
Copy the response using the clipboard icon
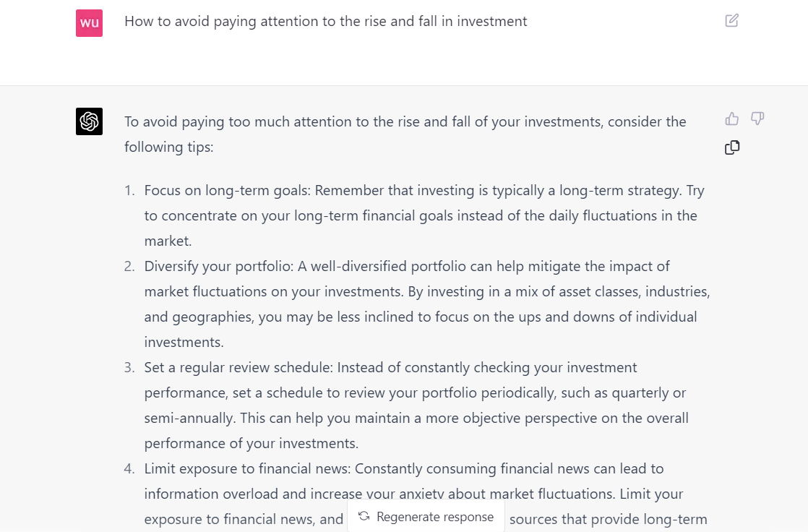pos(731,147)
